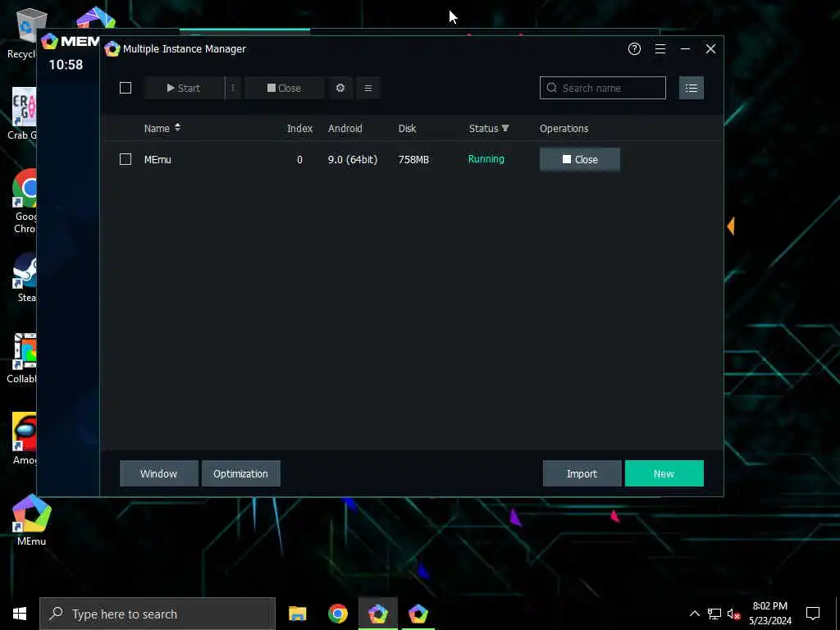Screen dimensions: 840x630
Task: Switch to first MEmu taskbar icon
Action: pyautogui.click(x=377, y=614)
